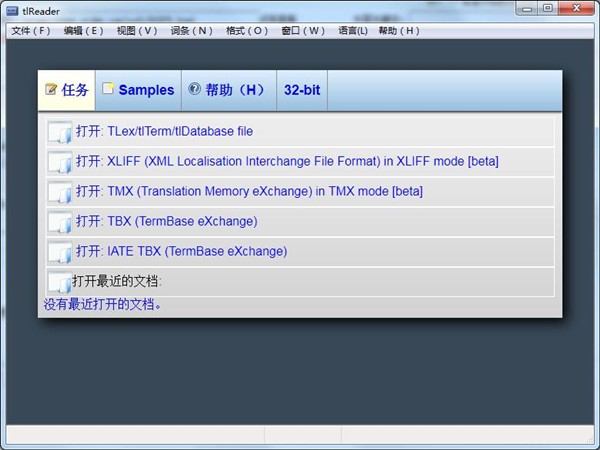Close the tlReader window
This screenshot has width=600, height=450.
pos(576,8)
